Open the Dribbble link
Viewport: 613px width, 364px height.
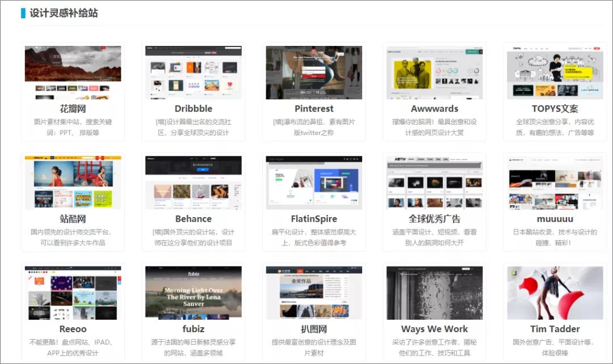(193, 108)
